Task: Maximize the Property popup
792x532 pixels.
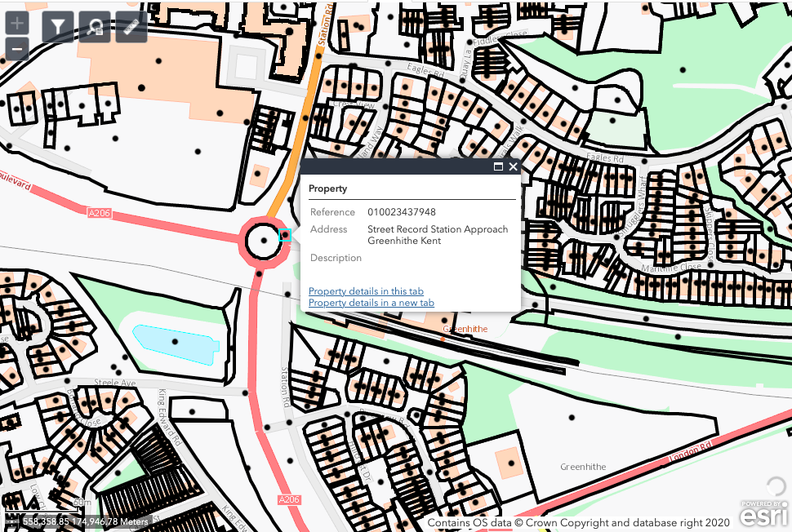Action: tap(498, 166)
